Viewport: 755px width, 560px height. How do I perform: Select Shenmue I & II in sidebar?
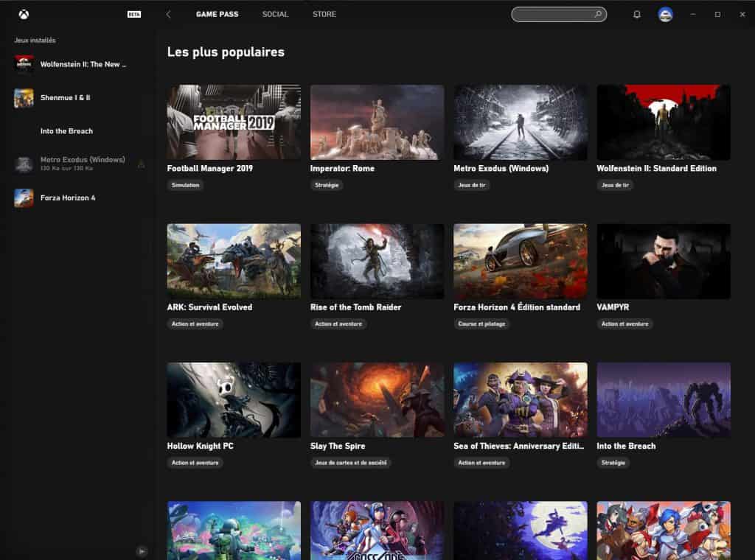65,98
